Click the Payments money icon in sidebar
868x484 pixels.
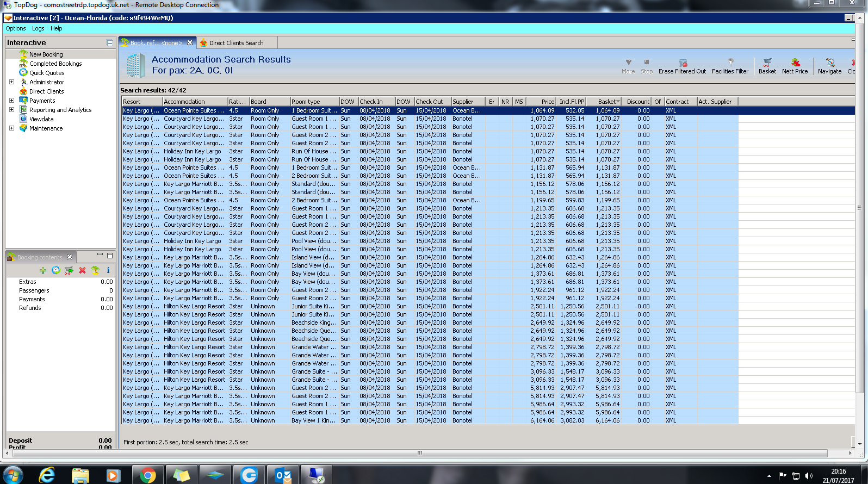(x=23, y=100)
